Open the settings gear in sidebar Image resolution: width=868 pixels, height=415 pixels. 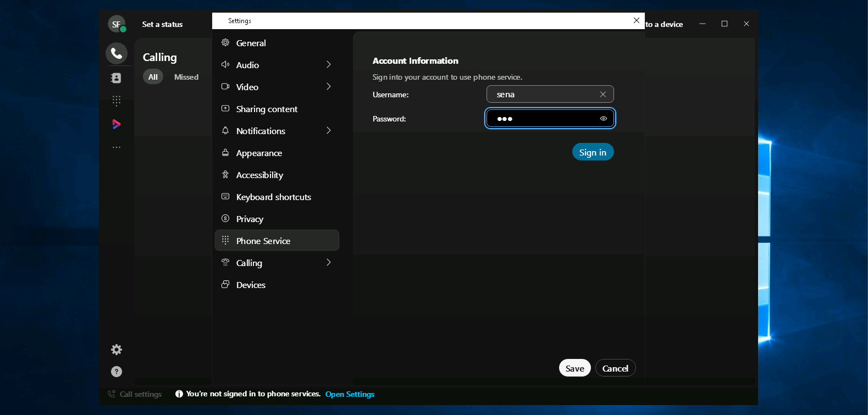click(117, 350)
